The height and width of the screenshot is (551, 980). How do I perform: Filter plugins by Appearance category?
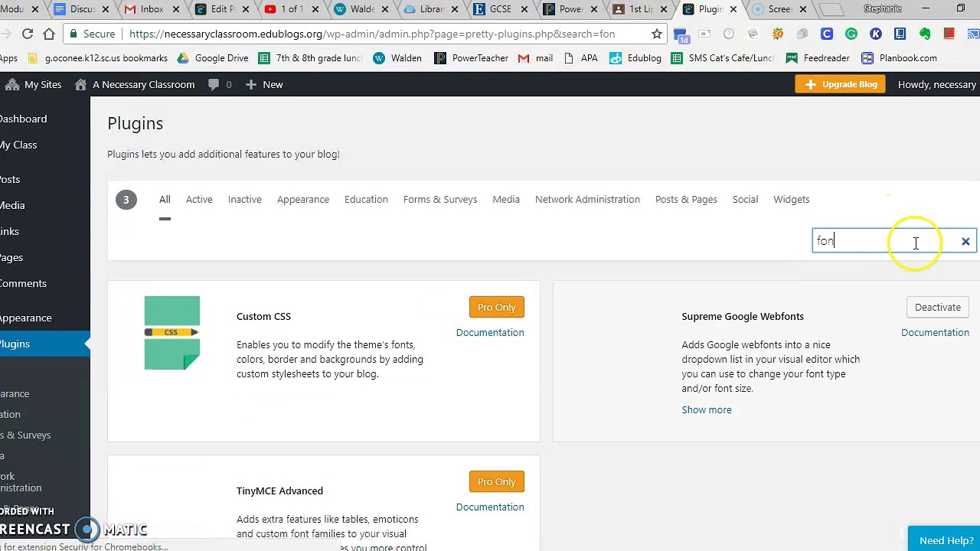303,200
